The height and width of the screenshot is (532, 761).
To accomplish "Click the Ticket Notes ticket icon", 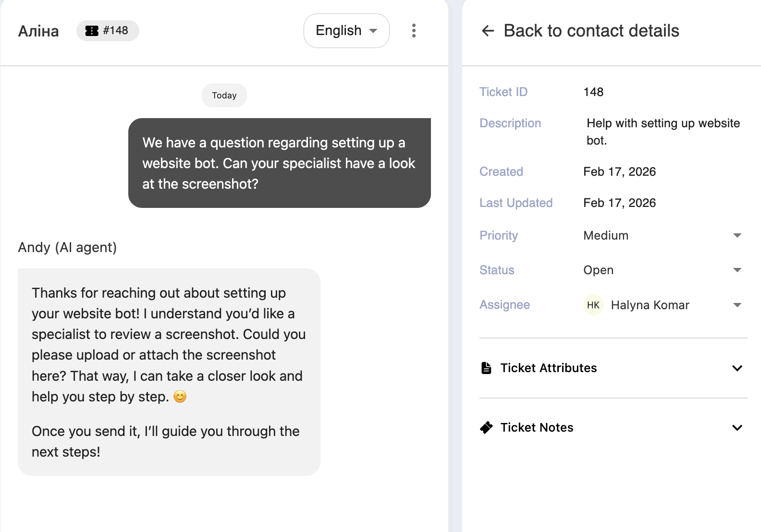I will point(486,428).
